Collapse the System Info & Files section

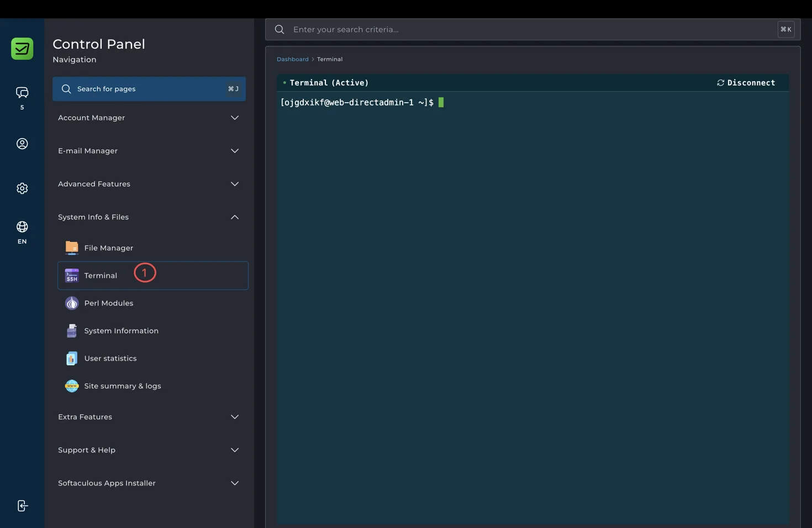[x=149, y=217]
